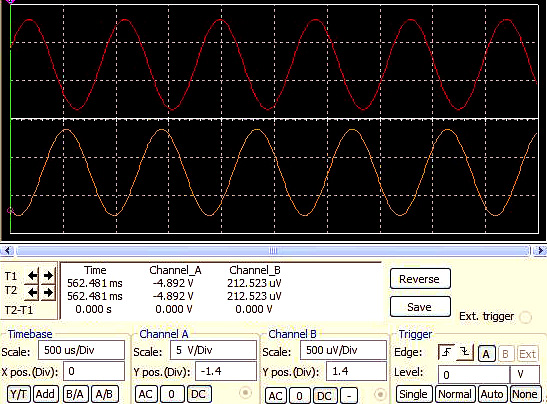
Task: Select falling edge trigger icon
Action: (465, 352)
